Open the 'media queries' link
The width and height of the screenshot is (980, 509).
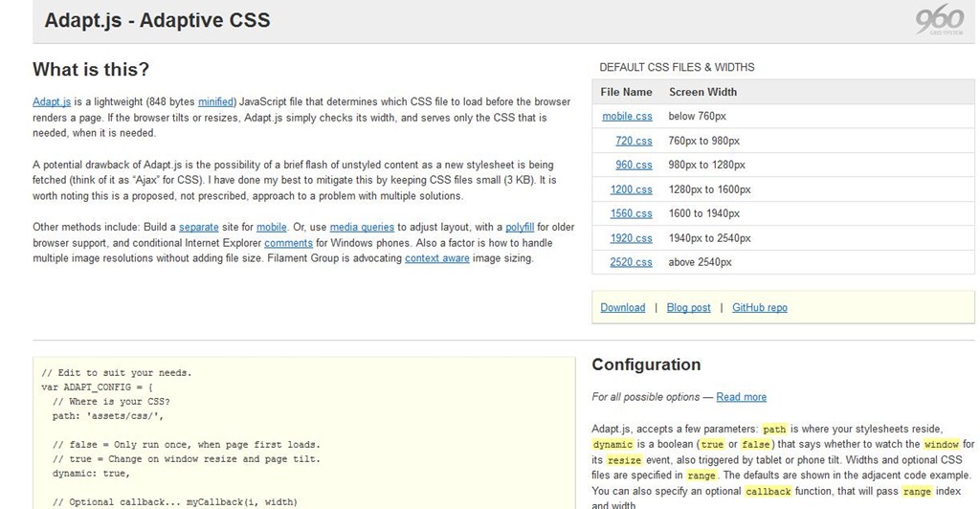[362, 228]
